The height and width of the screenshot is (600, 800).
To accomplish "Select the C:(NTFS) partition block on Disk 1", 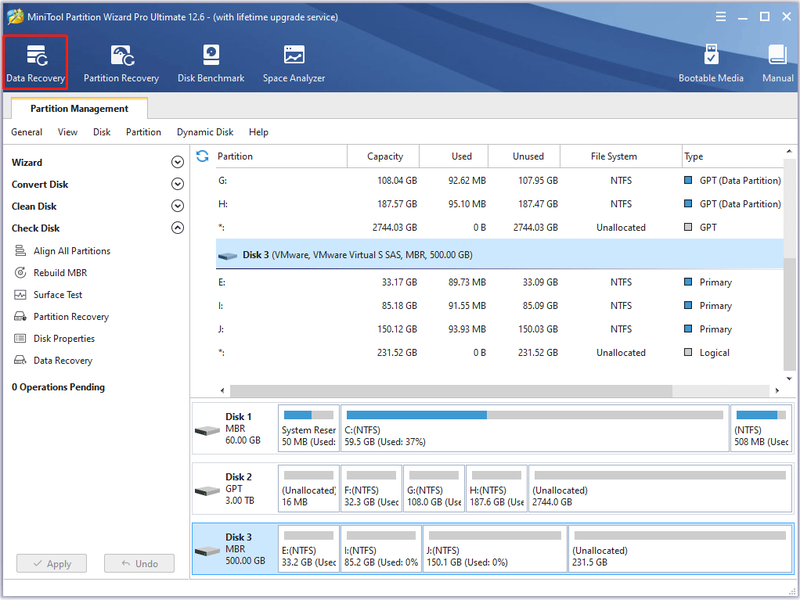I will [x=534, y=428].
